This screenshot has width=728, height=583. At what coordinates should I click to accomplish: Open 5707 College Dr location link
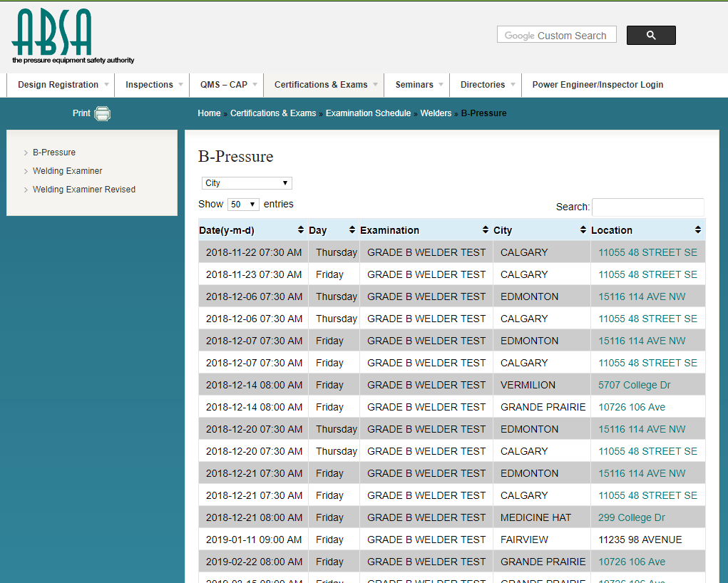point(634,386)
